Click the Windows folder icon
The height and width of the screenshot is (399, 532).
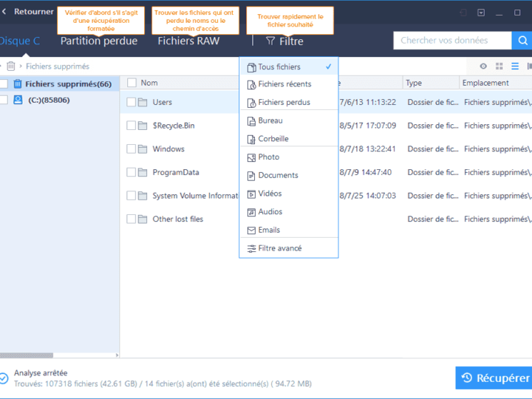pyautogui.click(x=143, y=149)
